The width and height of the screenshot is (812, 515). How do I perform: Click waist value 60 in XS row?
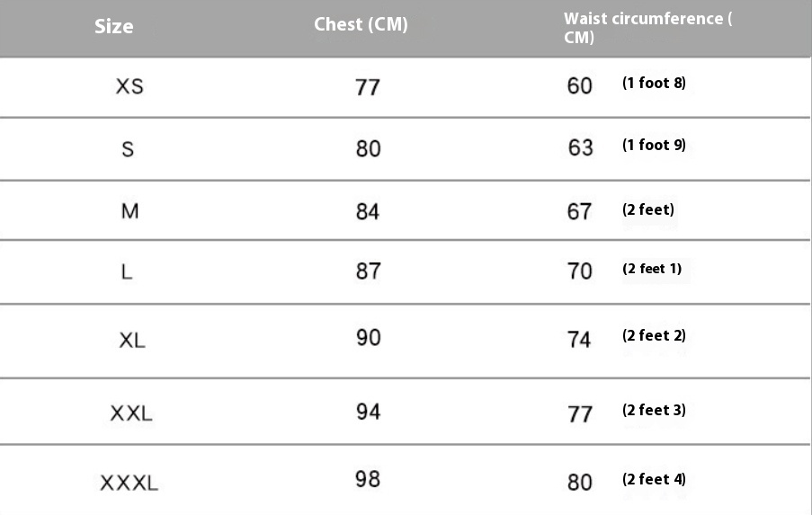pos(579,86)
